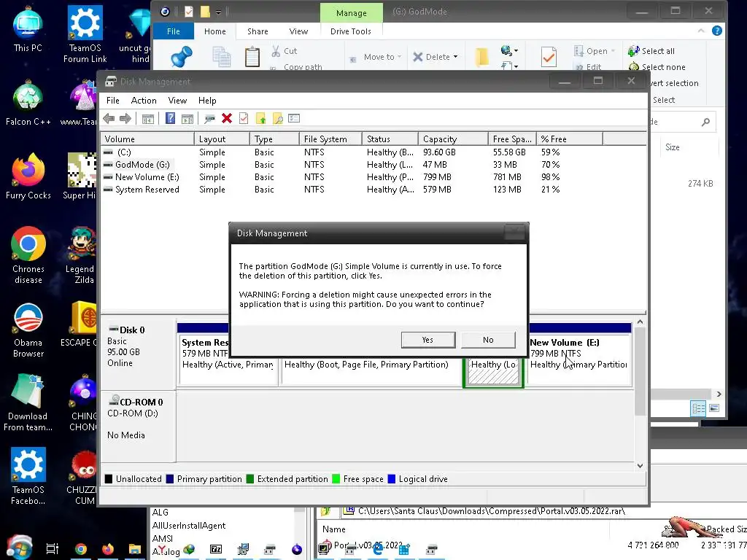The width and height of the screenshot is (747, 560).
Task: Click the Properties checkmark page toolbar icon
Action: point(244,119)
